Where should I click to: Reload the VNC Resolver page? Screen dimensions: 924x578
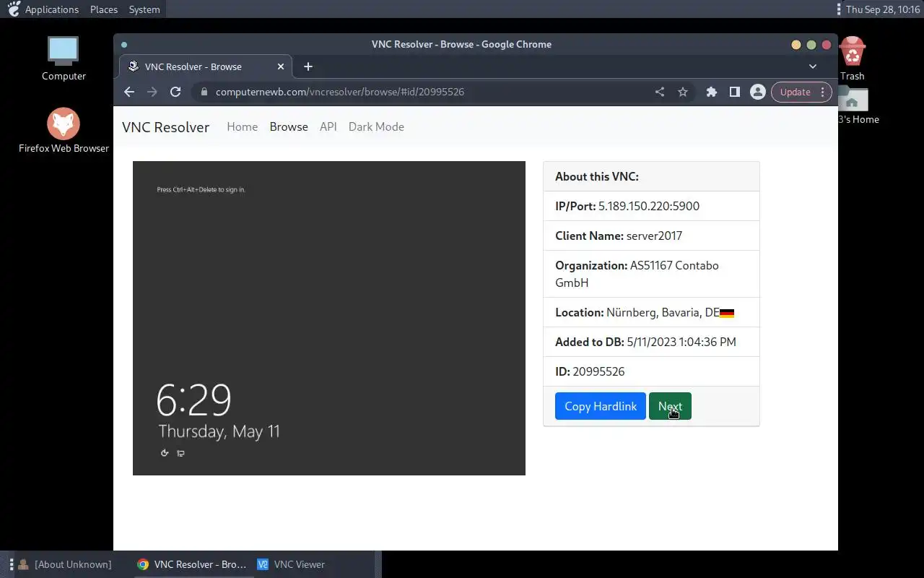tap(175, 92)
